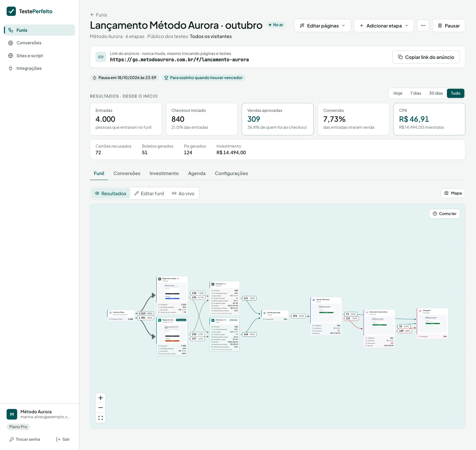Image resolution: width=476 pixels, height=450 pixels.
Task: Click the Plano Pro badge
Action: pyautogui.click(x=18, y=427)
